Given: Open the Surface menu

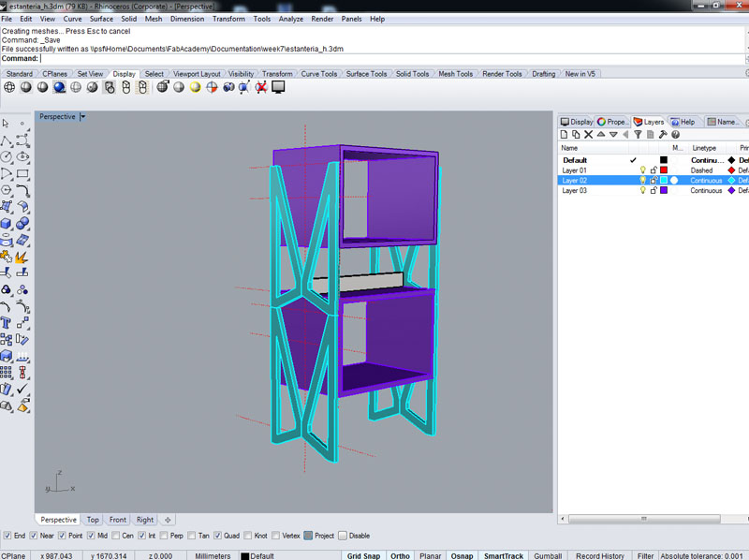Looking at the screenshot, I should coord(101,19).
